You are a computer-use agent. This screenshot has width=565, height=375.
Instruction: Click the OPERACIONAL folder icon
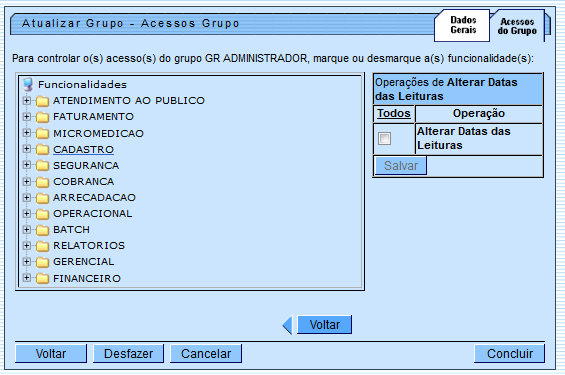pyautogui.click(x=42, y=214)
